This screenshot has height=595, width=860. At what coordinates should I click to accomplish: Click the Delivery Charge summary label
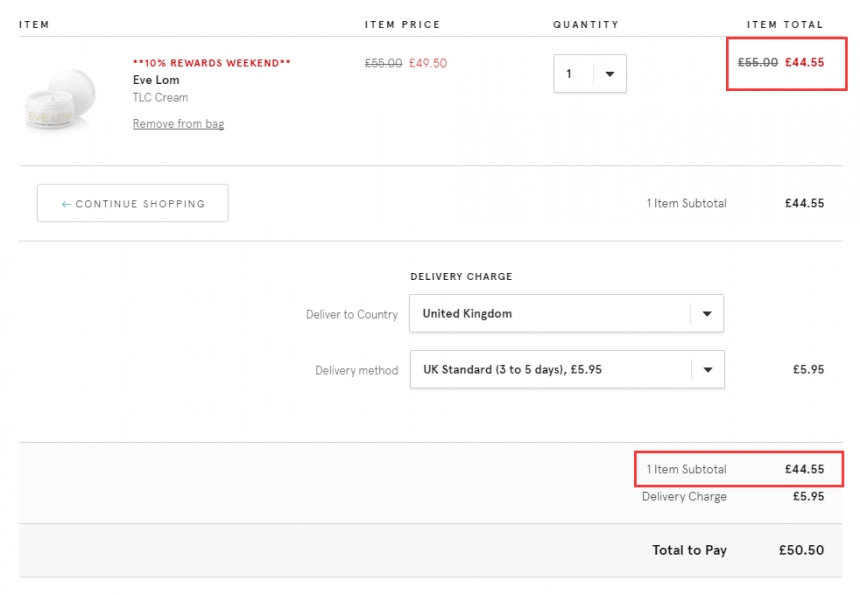684,496
